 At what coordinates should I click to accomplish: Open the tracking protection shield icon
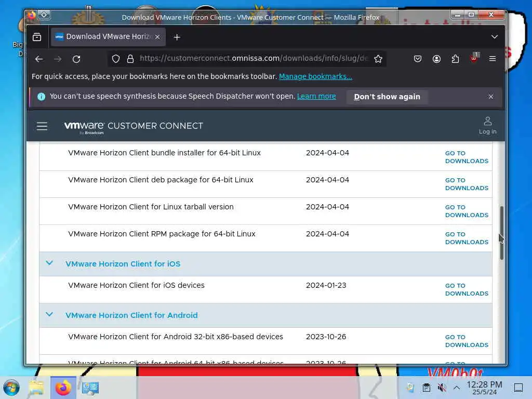tap(116, 59)
